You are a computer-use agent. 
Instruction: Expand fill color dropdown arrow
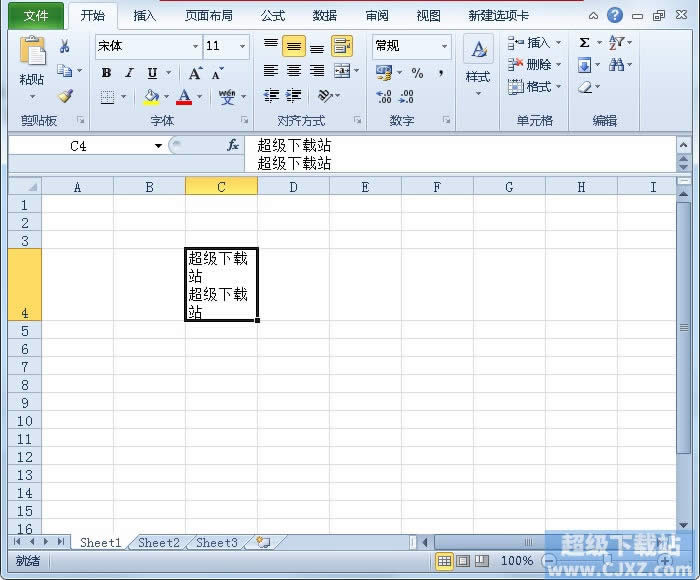tap(166, 96)
